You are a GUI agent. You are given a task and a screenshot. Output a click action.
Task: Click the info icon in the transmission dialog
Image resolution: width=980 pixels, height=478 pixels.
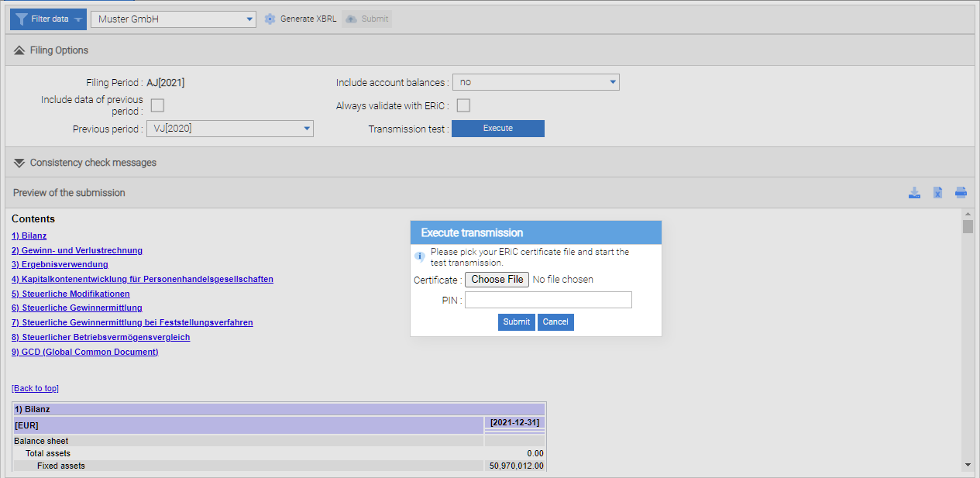point(420,256)
